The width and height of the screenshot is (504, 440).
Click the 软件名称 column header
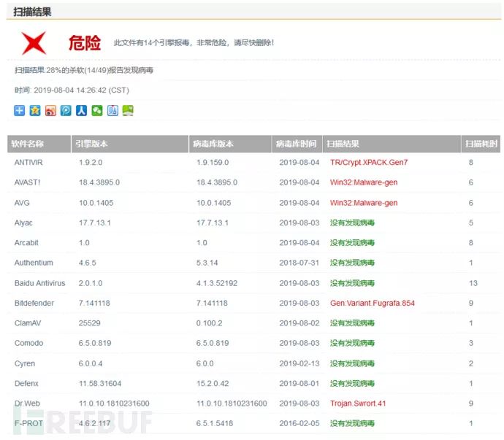[39, 144]
